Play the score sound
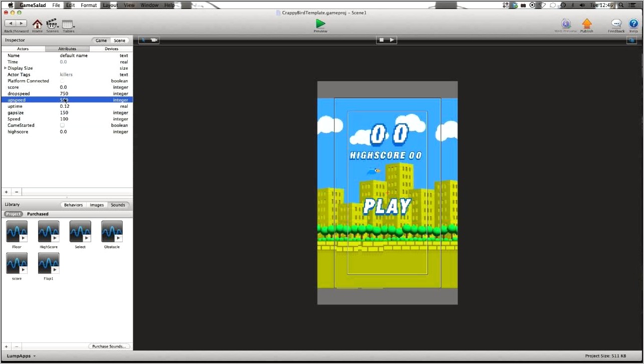The height and width of the screenshot is (364, 644). pyautogui.click(x=23, y=270)
